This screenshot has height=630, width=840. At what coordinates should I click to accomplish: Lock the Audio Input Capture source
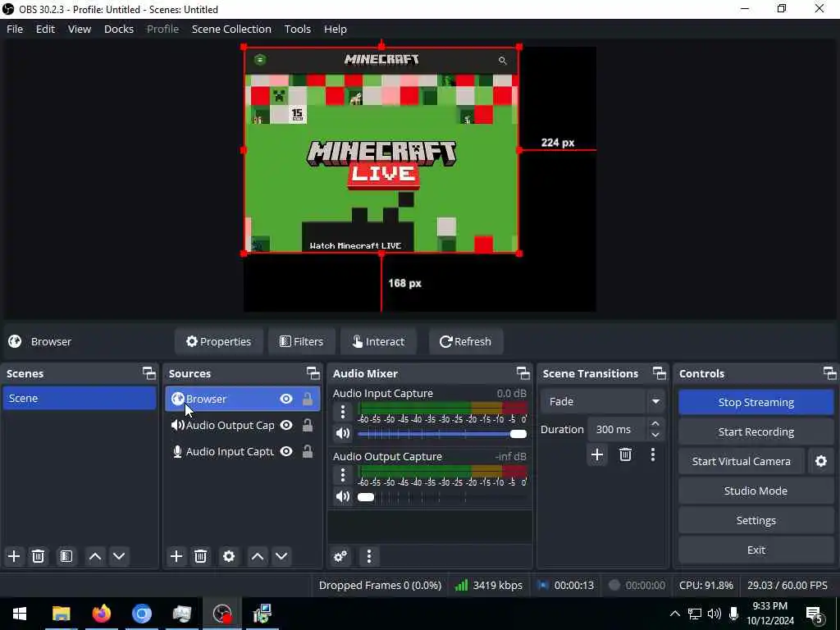pyautogui.click(x=308, y=451)
